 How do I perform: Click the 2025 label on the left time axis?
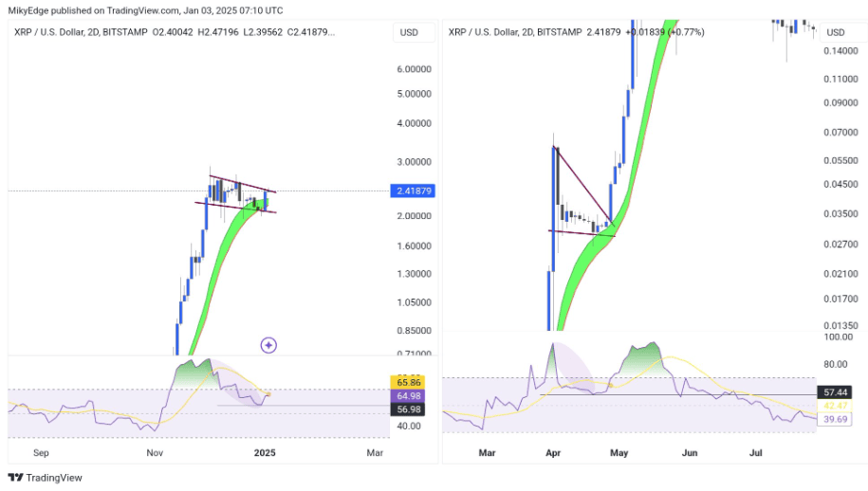pyautogui.click(x=266, y=453)
